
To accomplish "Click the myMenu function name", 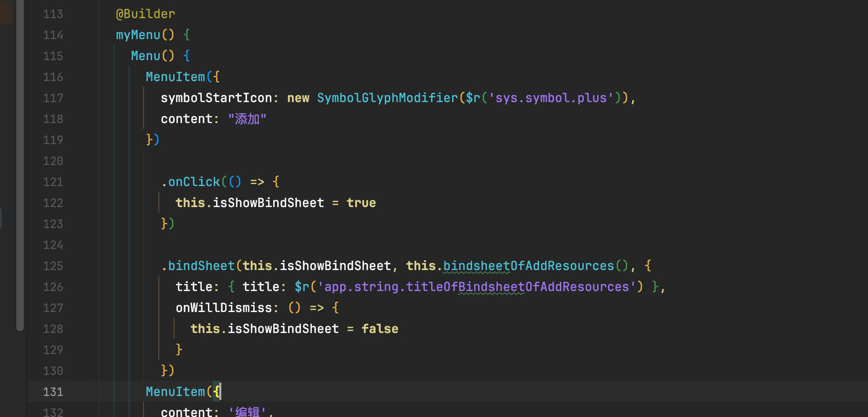I will point(138,35).
